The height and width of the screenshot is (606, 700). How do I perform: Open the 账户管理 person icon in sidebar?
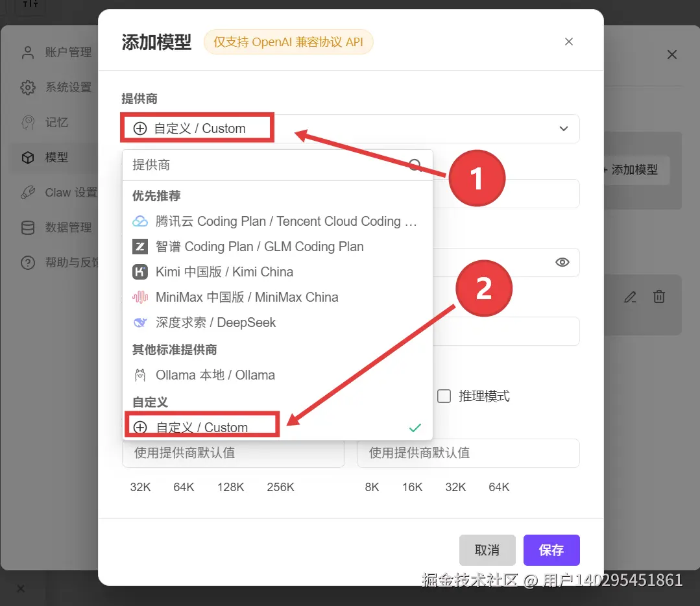click(27, 52)
